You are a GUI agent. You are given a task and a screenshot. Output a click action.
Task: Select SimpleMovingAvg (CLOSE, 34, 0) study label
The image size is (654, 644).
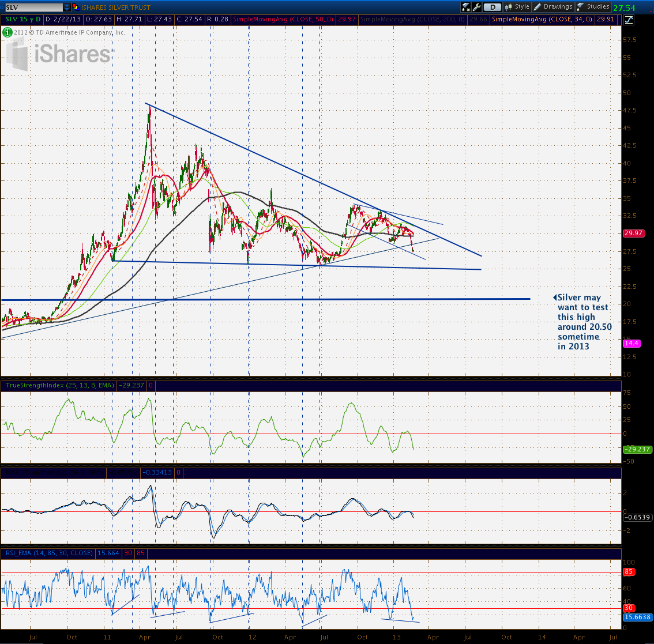point(542,19)
